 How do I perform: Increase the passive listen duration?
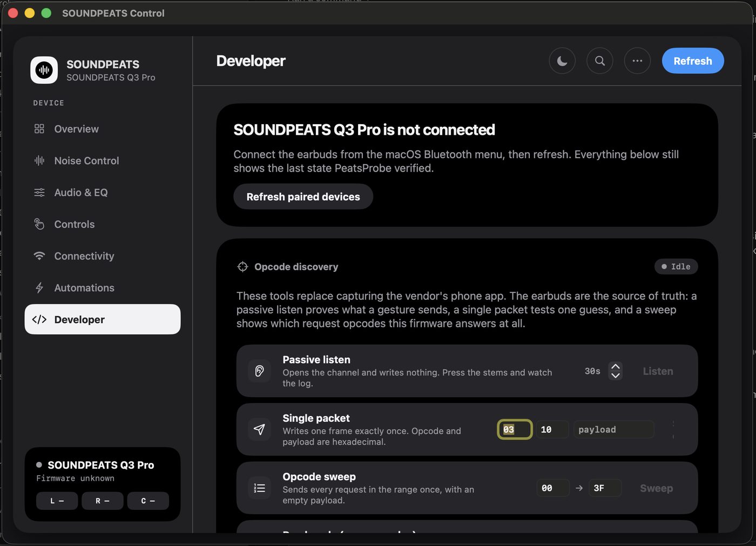click(x=616, y=366)
